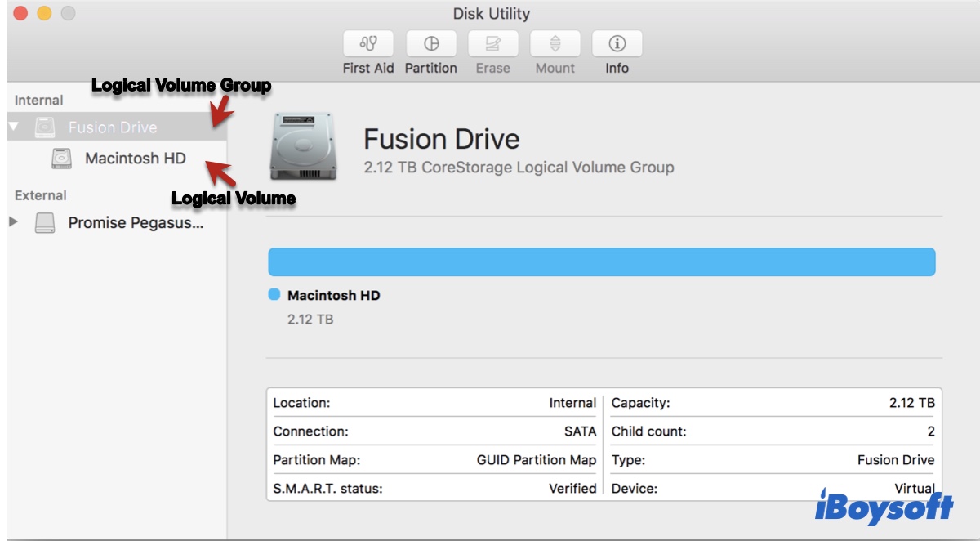Click the blue Macintosh HD legend dot
Viewport: 980px width, 541px height.
[x=274, y=295]
